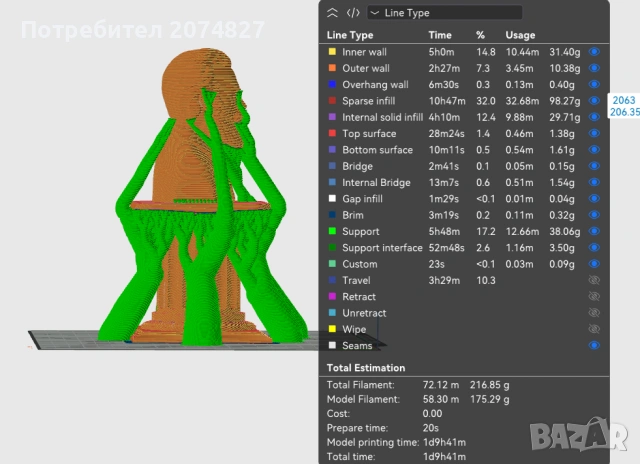640x464 pixels.
Task: Enable Wipe display via eye icon
Action: [594, 329]
